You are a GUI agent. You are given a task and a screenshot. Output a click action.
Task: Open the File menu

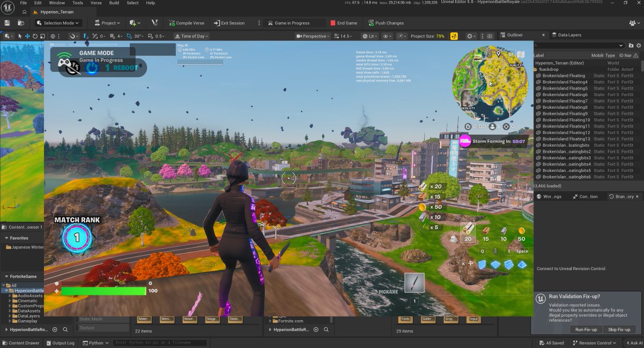pos(24,3)
